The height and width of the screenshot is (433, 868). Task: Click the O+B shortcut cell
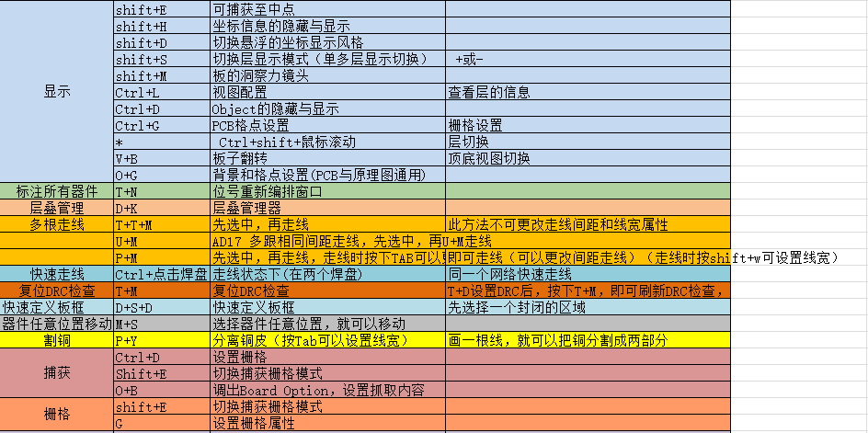point(162,391)
